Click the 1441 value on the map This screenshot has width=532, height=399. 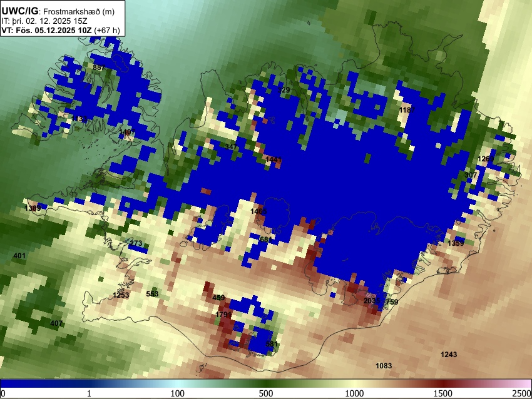tap(274, 159)
